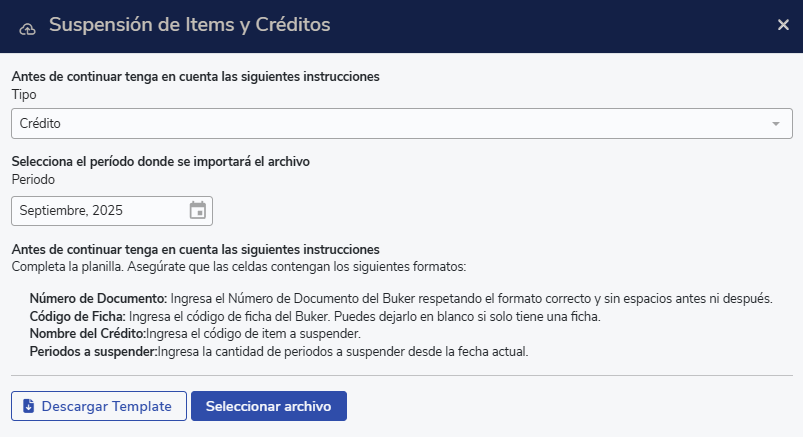This screenshot has height=437, width=803.
Task: Click the cloud upload icon in the header
Action: 28,27
